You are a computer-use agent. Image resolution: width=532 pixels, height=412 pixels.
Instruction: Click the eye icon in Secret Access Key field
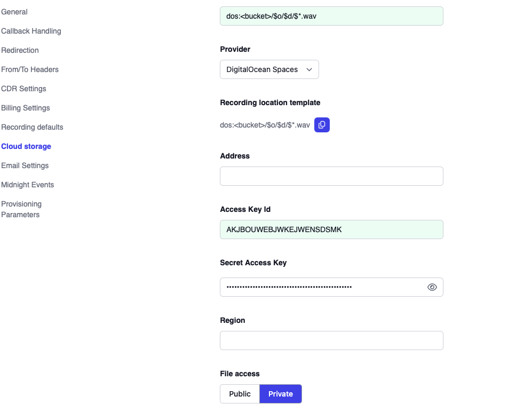click(432, 287)
